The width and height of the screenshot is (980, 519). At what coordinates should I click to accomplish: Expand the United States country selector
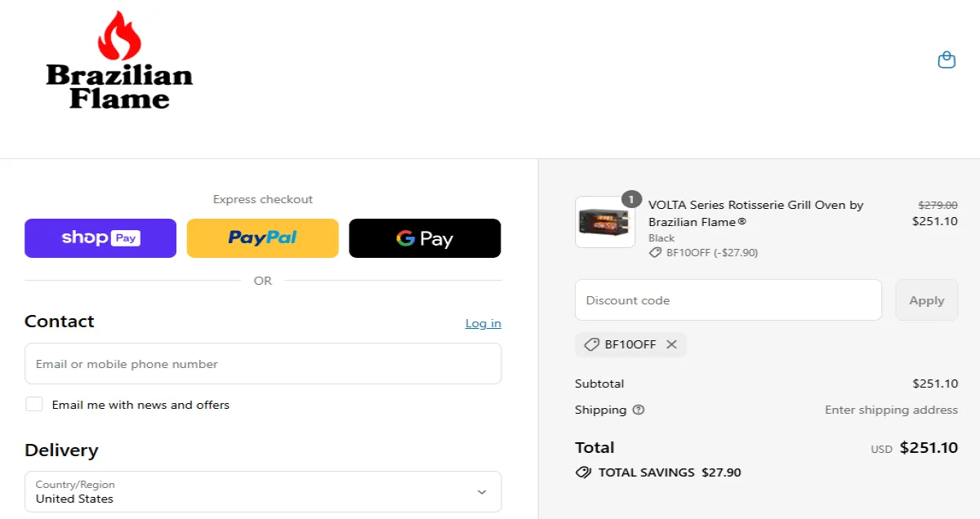tap(263, 491)
